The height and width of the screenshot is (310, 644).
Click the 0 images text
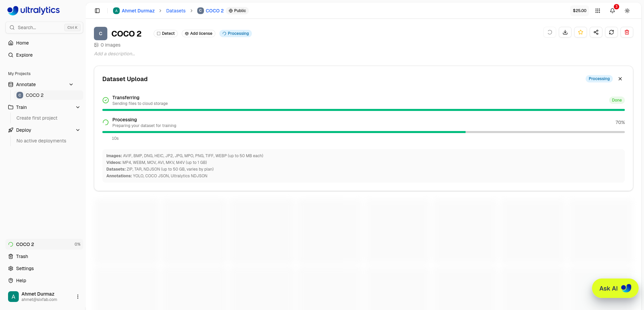click(x=111, y=45)
